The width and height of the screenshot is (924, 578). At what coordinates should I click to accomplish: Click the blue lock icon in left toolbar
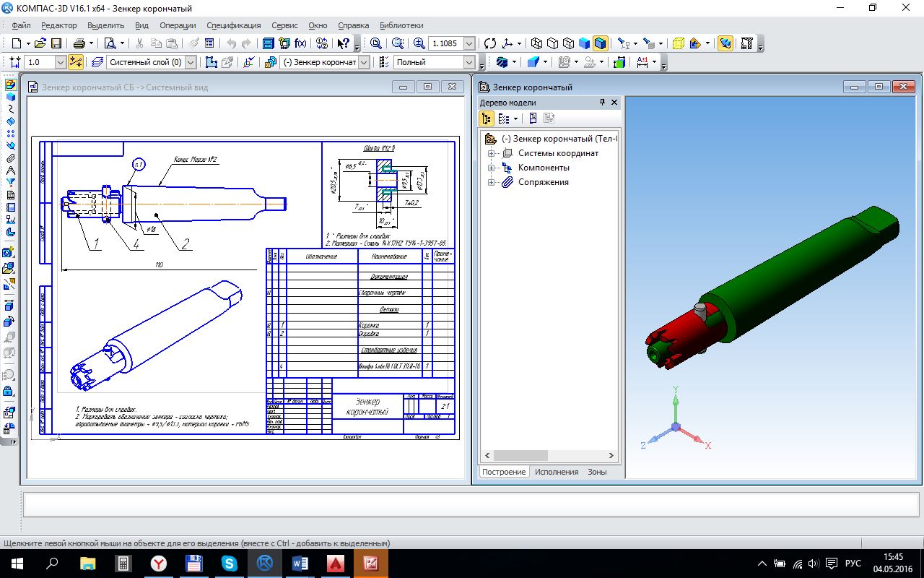coord(9,391)
